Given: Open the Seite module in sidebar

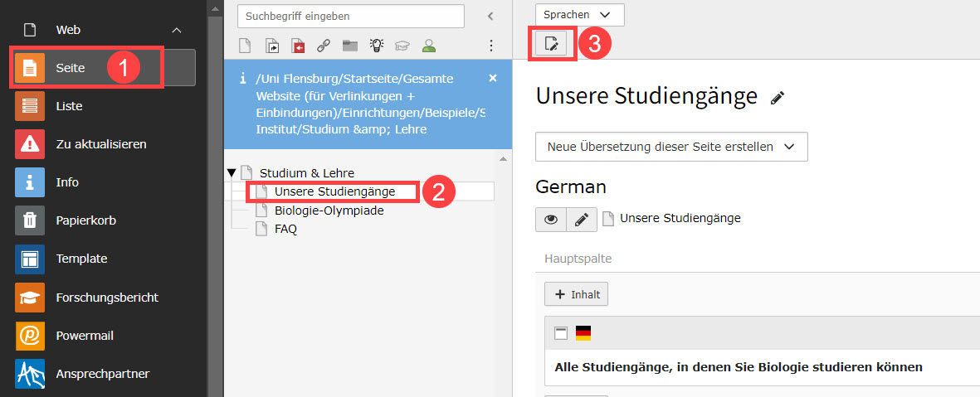Looking at the screenshot, I should tap(71, 68).
